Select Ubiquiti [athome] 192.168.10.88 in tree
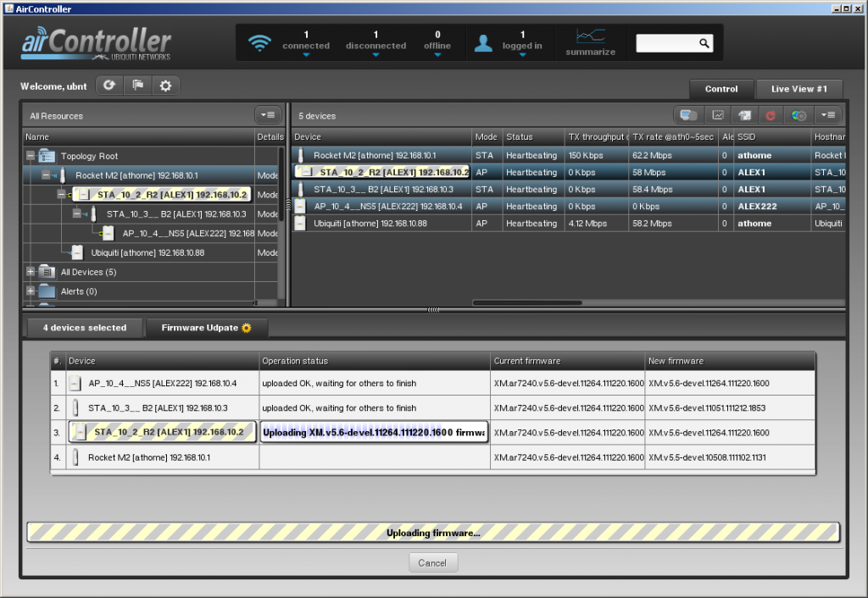The image size is (868, 598). coord(147,252)
